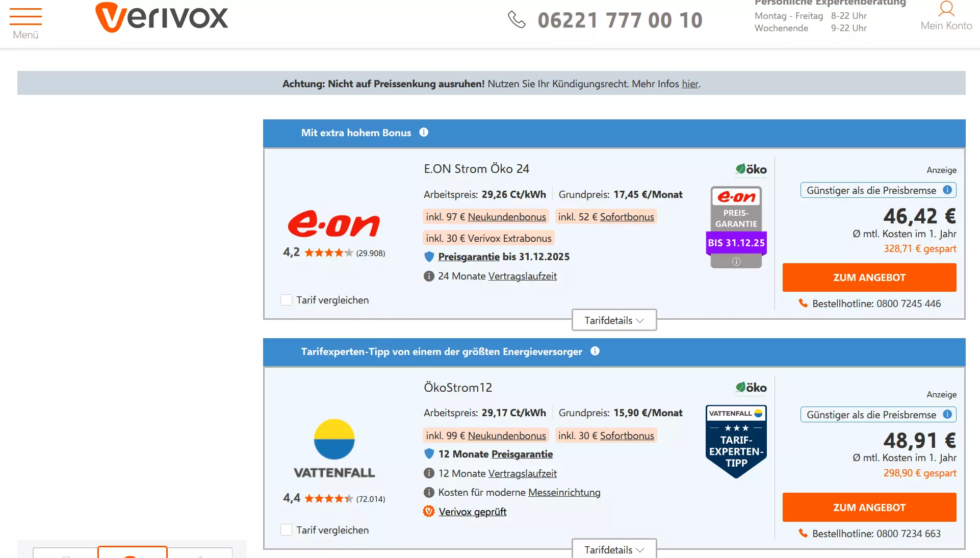The image size is (980, 558).
Task: Check Tarif vergleichen for Vattenfall tariff
Action: click(287, 530)
